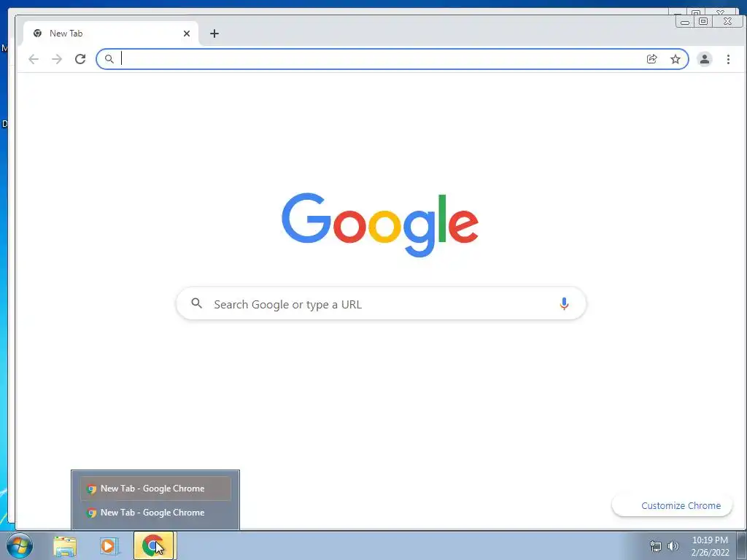Switch to the first New Tab - Google Chrome window
The height and width of the screenshot is (560, 747).
pyautogui.click(x=155, y=489)
